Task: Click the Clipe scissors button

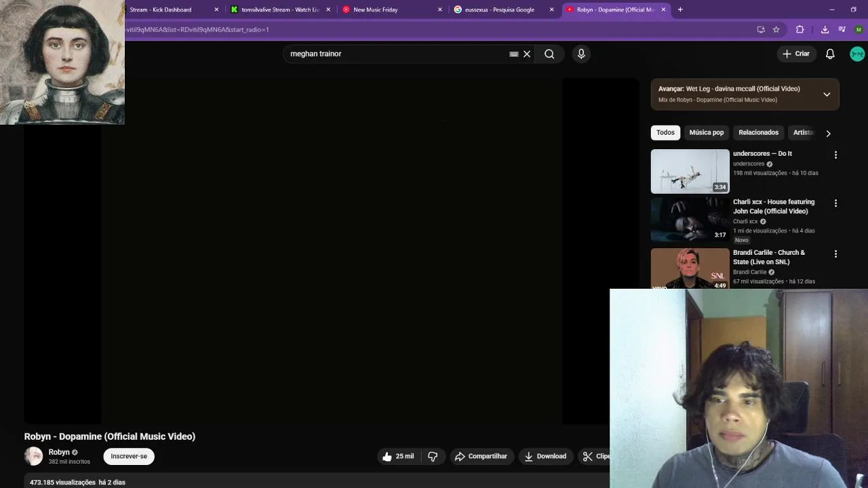Action: 595,456
